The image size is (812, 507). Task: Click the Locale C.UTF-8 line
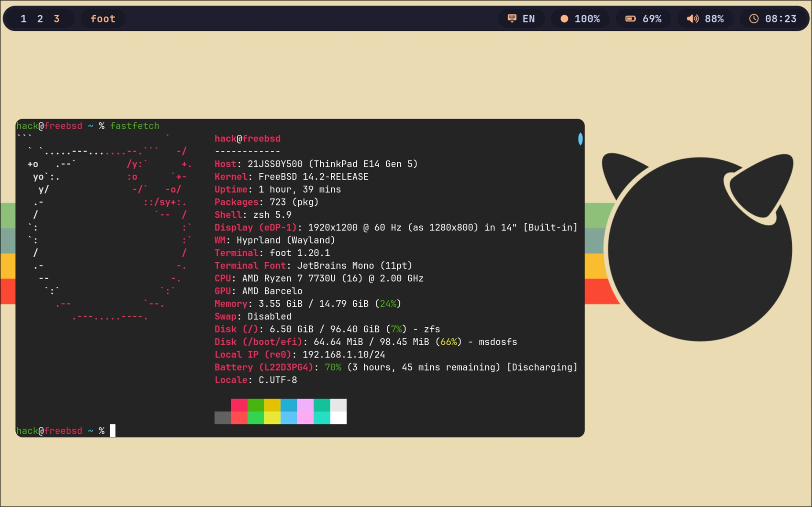(x=255, y=380)
